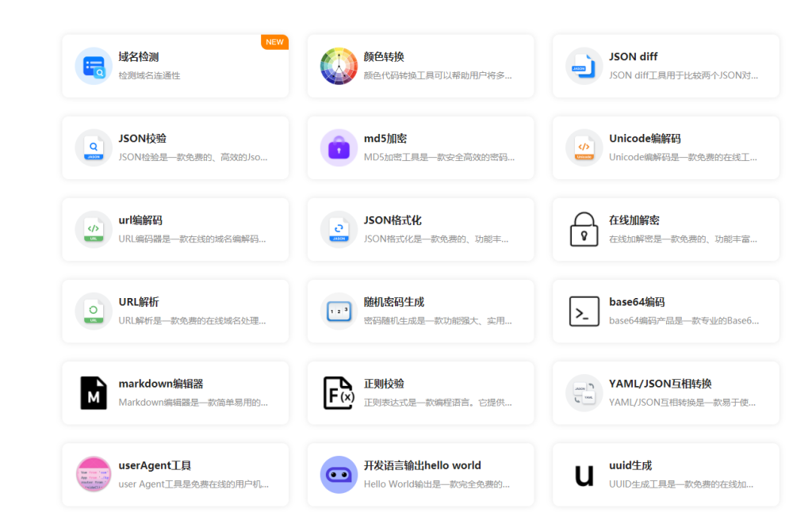Open the md5加密 padlock icon
812x520 pixels.
click(339, 147)
